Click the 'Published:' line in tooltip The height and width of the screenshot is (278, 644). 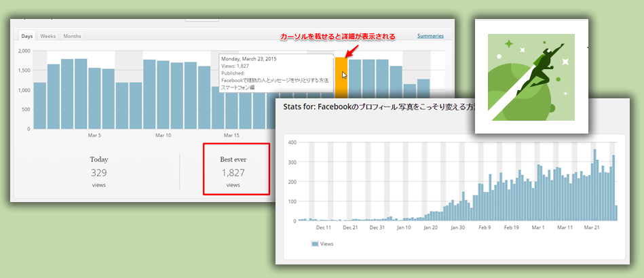(x=233, y=73)
